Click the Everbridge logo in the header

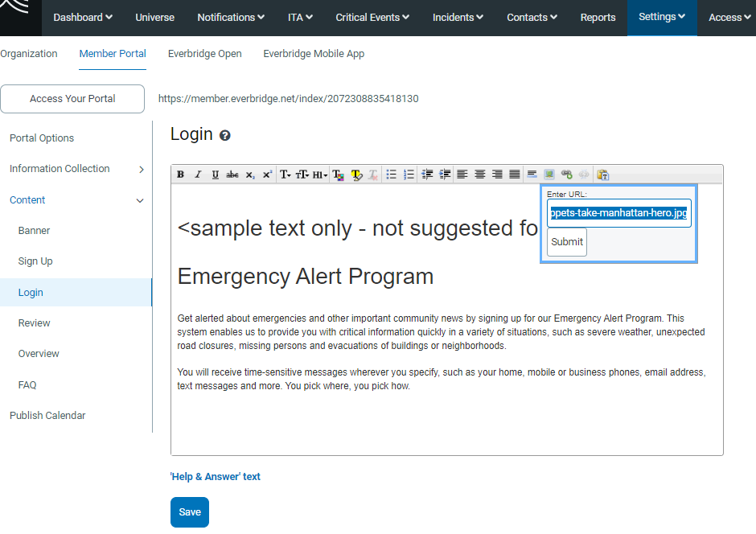click(x=21, y=18)
